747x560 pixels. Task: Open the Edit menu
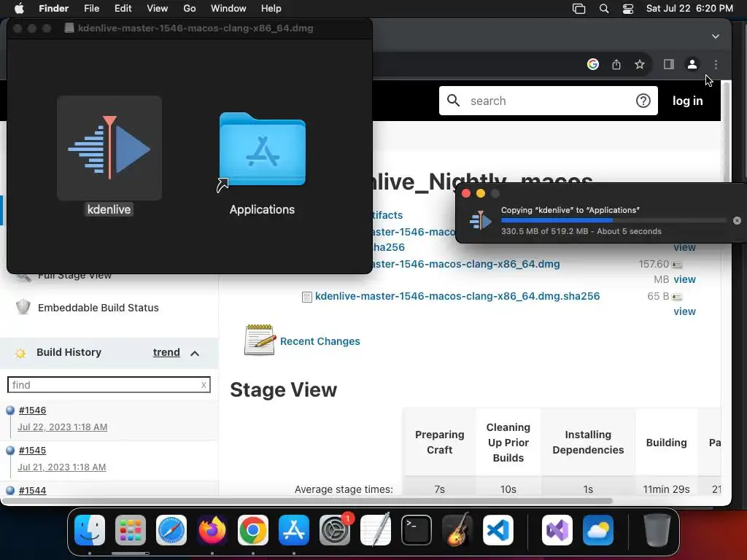click(x=123, y=9)
